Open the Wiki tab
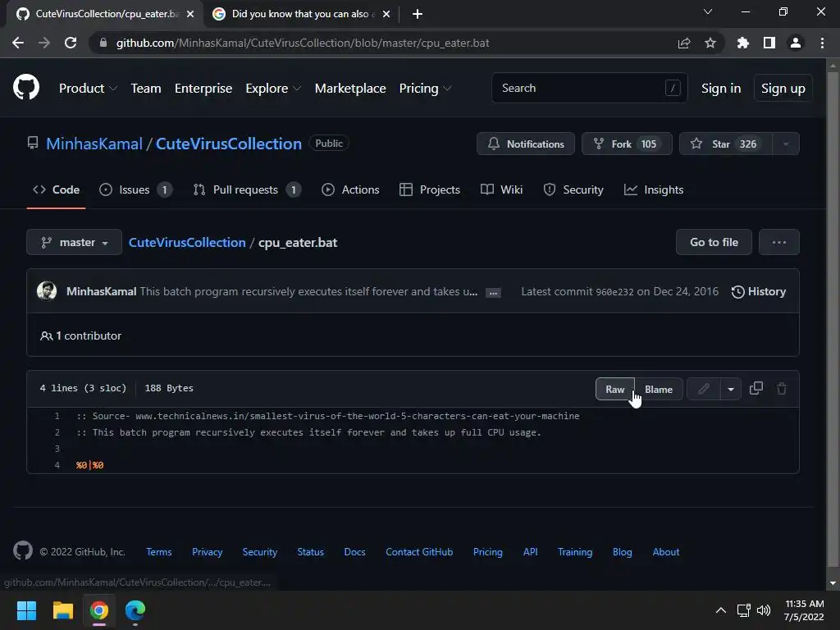The height and width of the screenshot is (630, 840). coord(501,189)
